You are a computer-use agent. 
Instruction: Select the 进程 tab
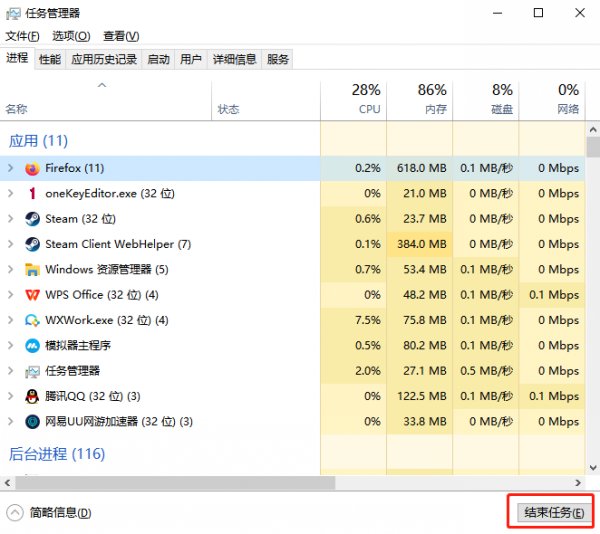(17, 58)
